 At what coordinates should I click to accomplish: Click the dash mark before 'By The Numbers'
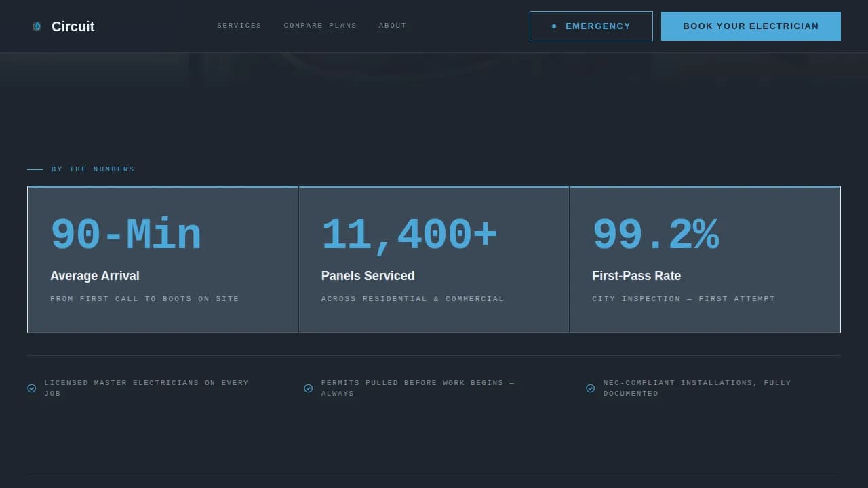35,169
